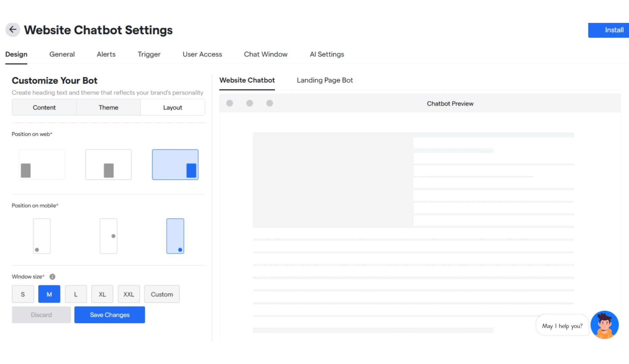Choose bottom-left mobile position
The height and width of the screenshot is (364, 629).
pos(42,236)
